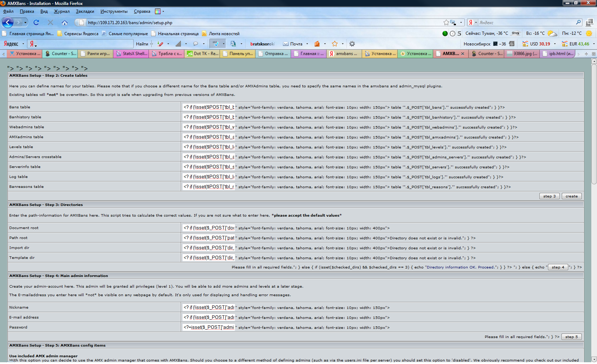Open navigation history dropdown arrow
Screen dimensions: 597x364
click(26, 22)
